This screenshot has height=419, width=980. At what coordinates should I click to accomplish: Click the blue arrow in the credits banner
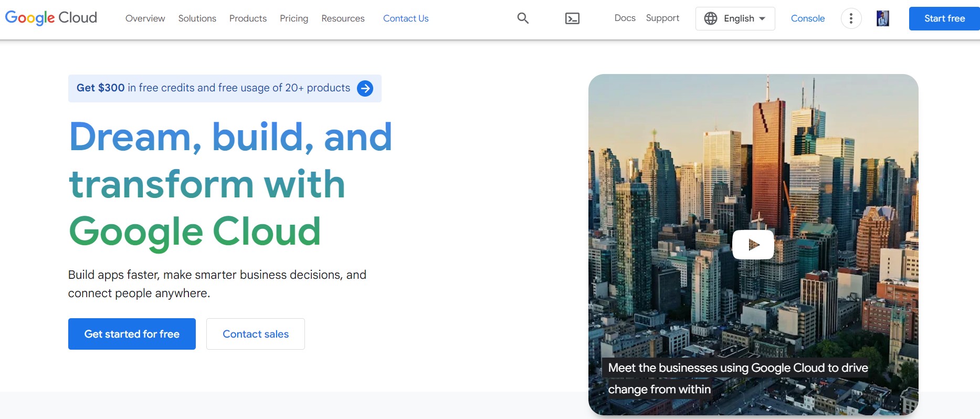coord(365,88)
